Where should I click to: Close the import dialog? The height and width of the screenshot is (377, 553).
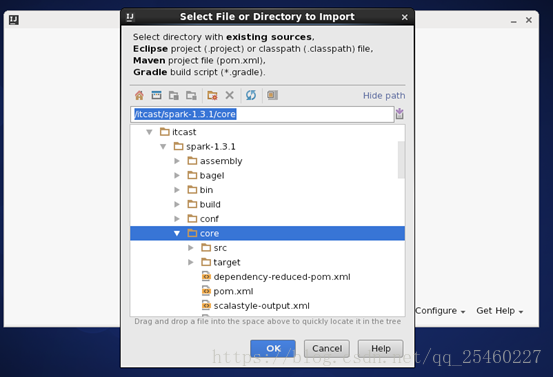(405, 17)
